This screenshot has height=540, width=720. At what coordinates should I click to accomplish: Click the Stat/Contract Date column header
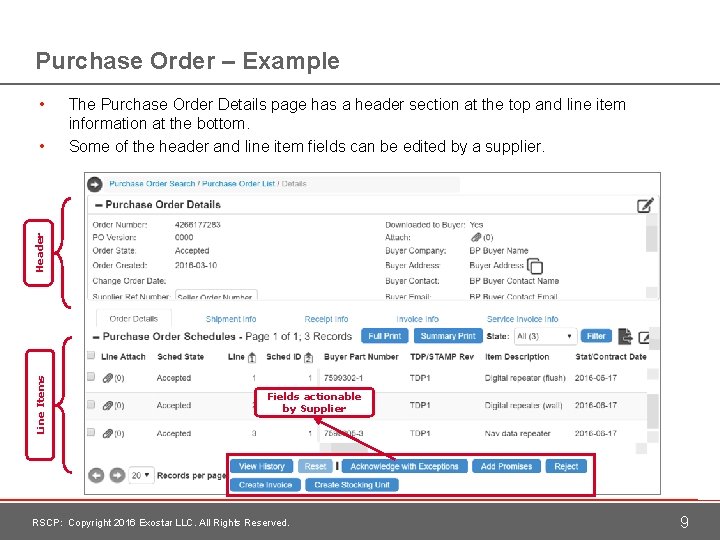[x=611, y=357]
